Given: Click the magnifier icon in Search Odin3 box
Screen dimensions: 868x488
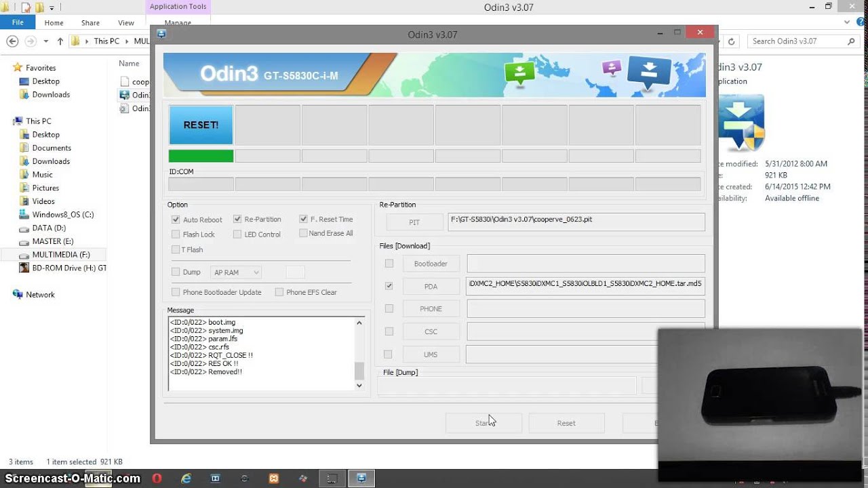Looking at the screenshot, I should [x=852, y=41].
